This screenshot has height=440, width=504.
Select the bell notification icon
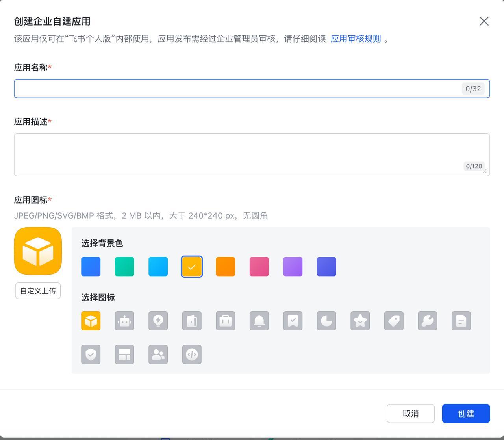click(259, 321)
